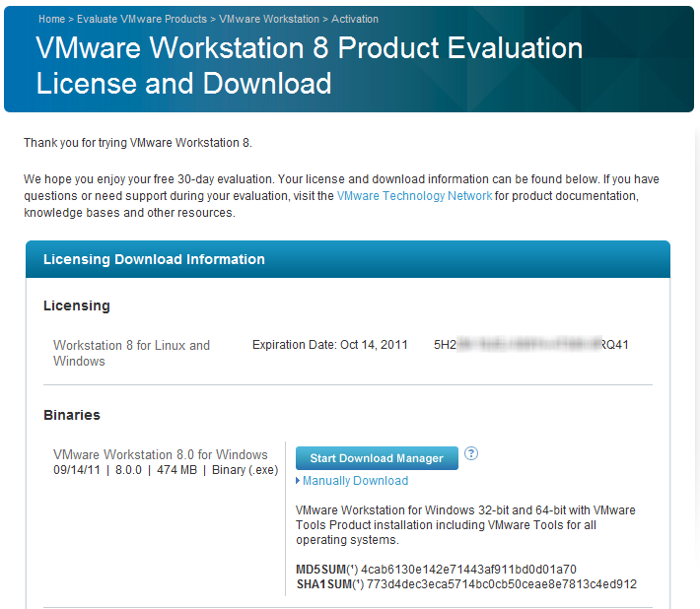Click the Expiration Date Oct 14, 2011 text
The height and width of the screenshot is (609, 700).
[x=330, y=345]
